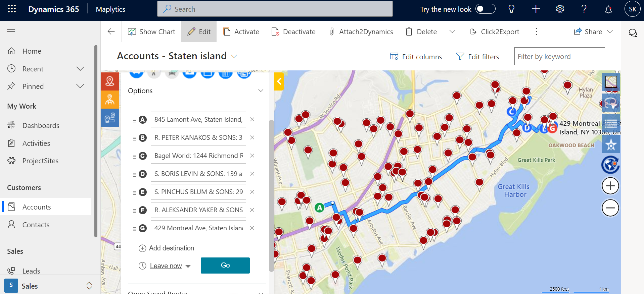Click Edit columns

click(x=416, y=57)
